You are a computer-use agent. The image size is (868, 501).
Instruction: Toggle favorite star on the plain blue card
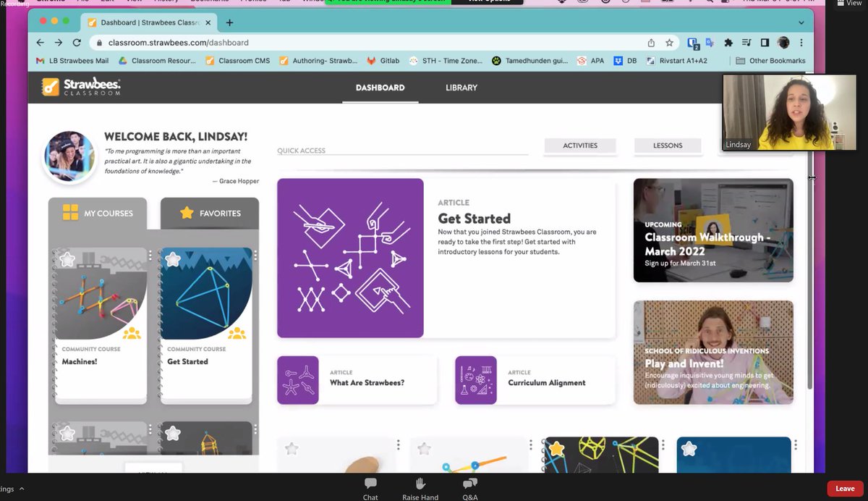(689, 449)
